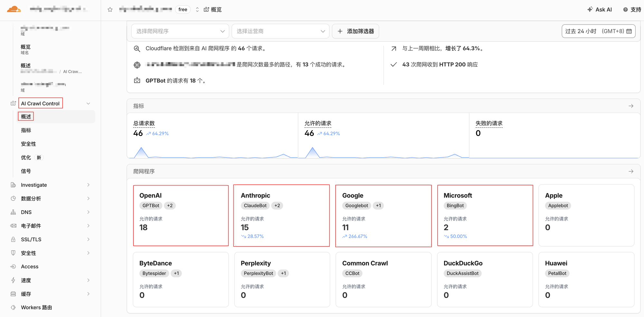This screenshot has height=317, width=644.
Task: Click the domain switcher up-down arrows
Action: point(197,10)
